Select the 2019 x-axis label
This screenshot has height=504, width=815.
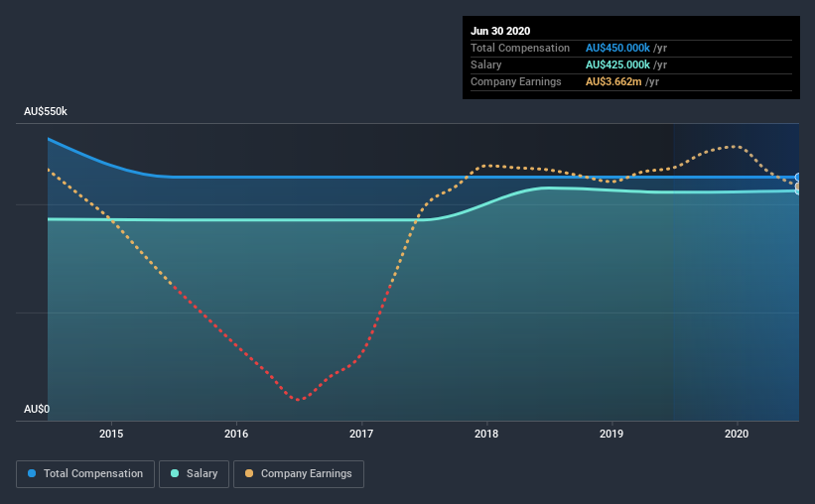click(611, 434)
